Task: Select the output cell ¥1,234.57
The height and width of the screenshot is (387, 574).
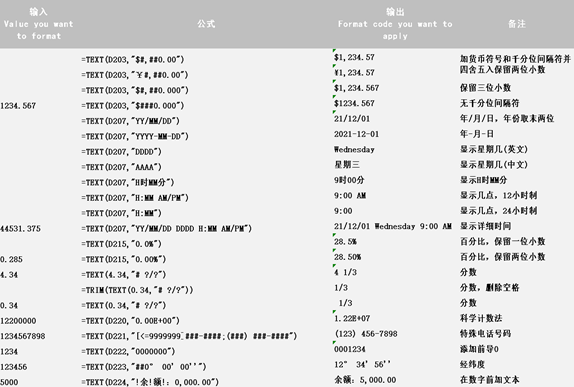Action: pos(354,73)
